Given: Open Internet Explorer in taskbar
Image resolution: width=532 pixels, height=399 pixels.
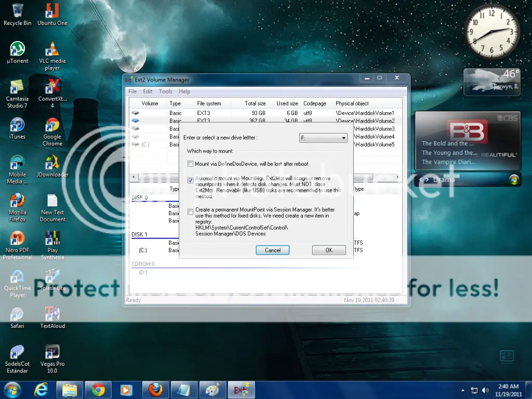Looking at the screenshot, I should click(41, 390).
